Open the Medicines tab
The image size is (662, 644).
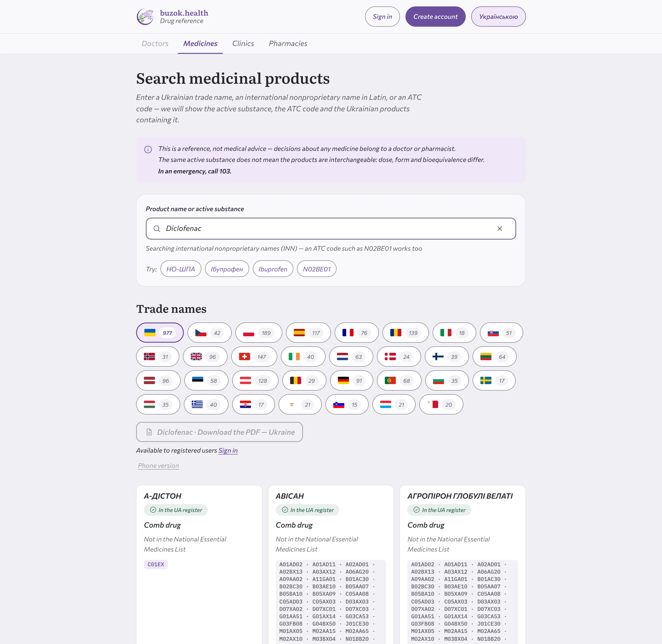point(200,44)
